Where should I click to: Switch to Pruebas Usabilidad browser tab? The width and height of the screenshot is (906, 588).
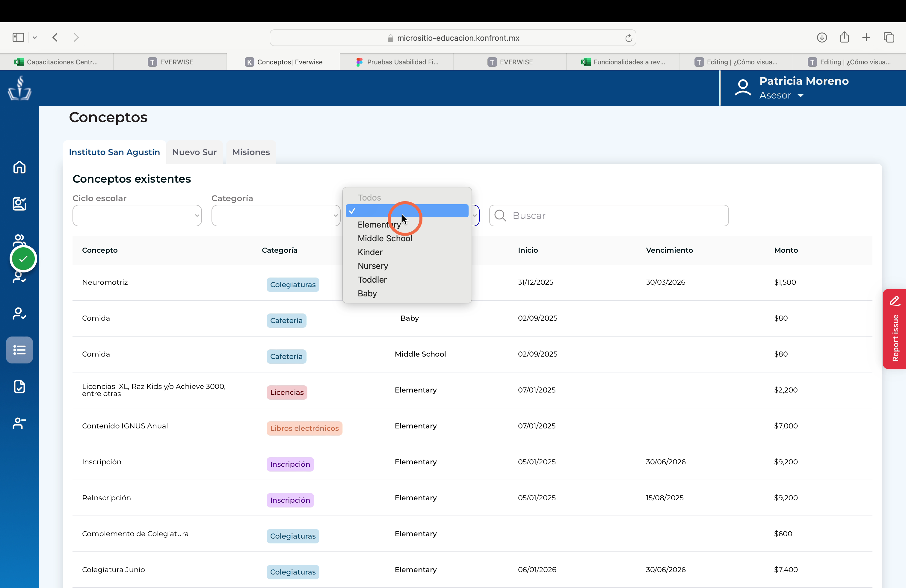(x=397, y=62)
